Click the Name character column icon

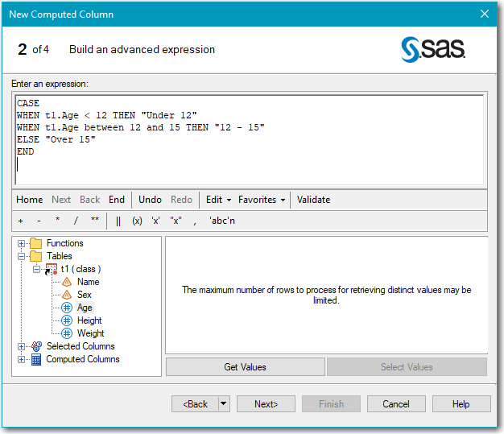[x=68, y=282]
